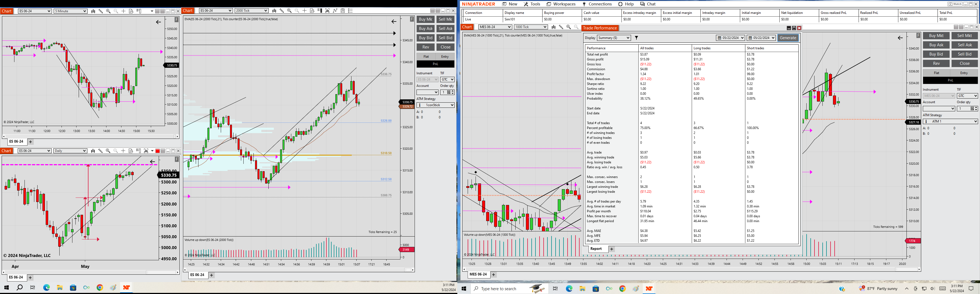Toggle the F button on Daily chart
980x294 pixels.
click(176, 159)
